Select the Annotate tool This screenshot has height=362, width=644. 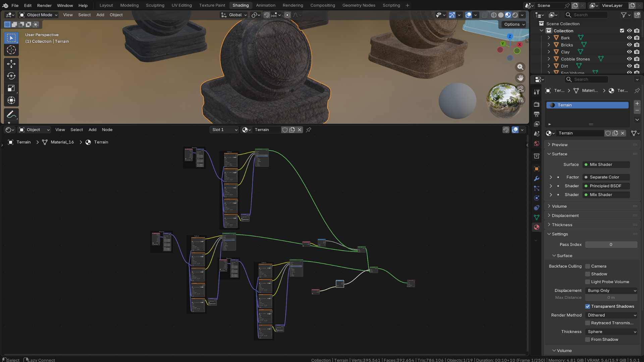point(11,114)
